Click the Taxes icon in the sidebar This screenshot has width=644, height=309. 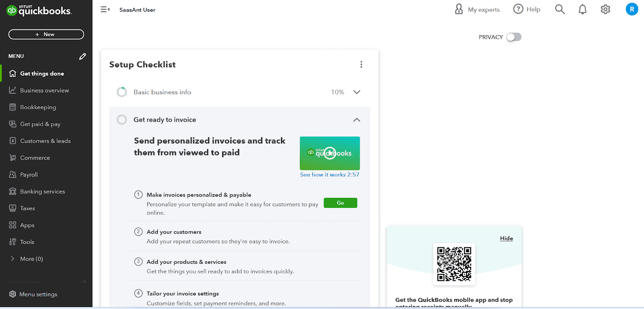(x=12, y=208)
